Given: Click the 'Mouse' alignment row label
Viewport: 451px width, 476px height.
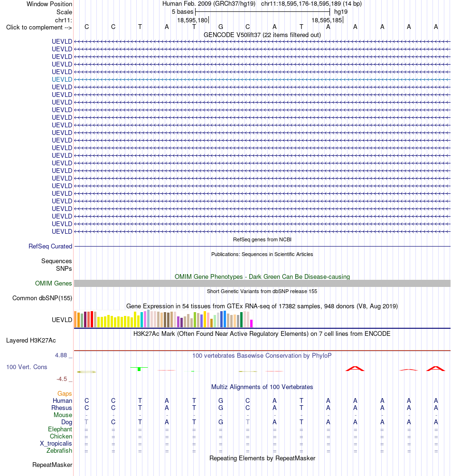Looking at the screenshot, I should pyautogui.click(x=63, y=415).
